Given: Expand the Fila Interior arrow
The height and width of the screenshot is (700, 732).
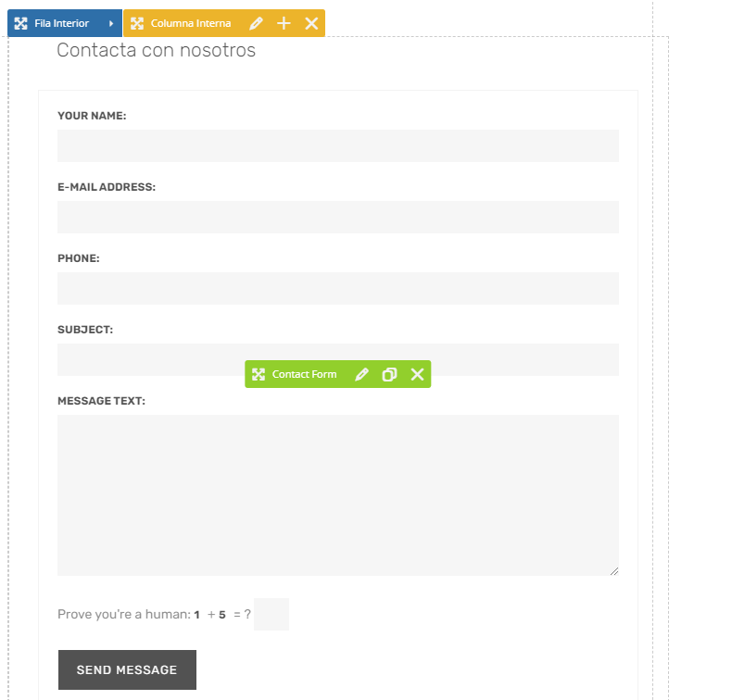Looking at the screenshot, I should [x=111, y=23].
